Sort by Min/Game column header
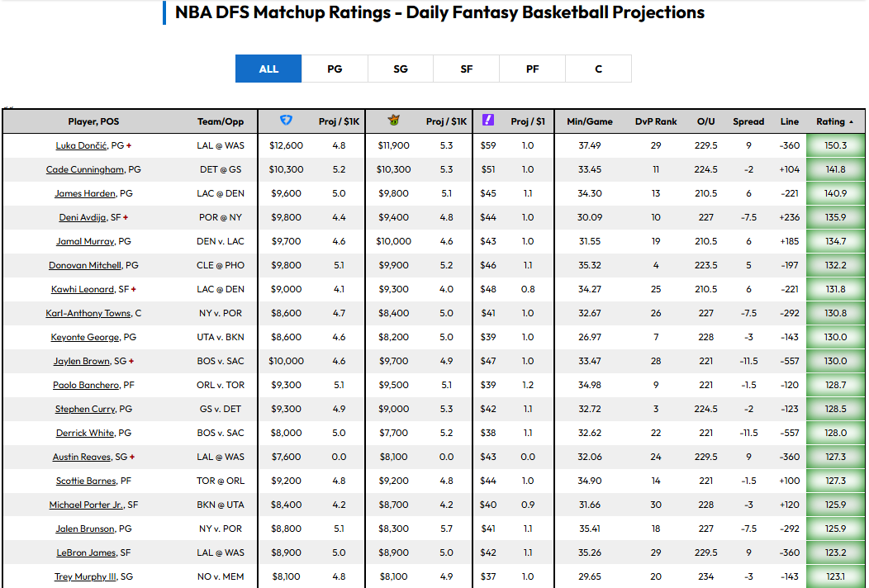 click(589, 121)
